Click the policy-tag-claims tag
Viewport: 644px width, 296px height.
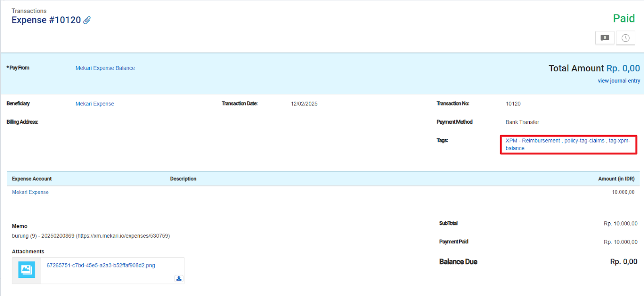point(584,141)
